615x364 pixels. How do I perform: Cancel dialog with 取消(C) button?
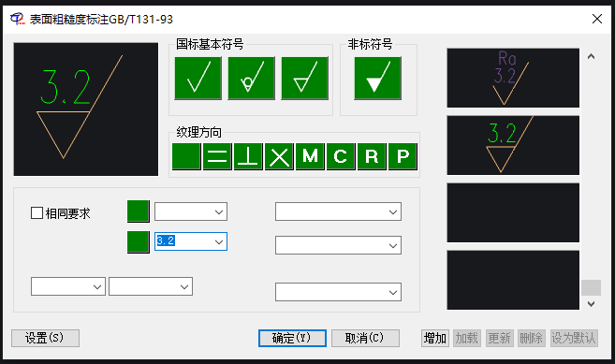coord(366,338)
